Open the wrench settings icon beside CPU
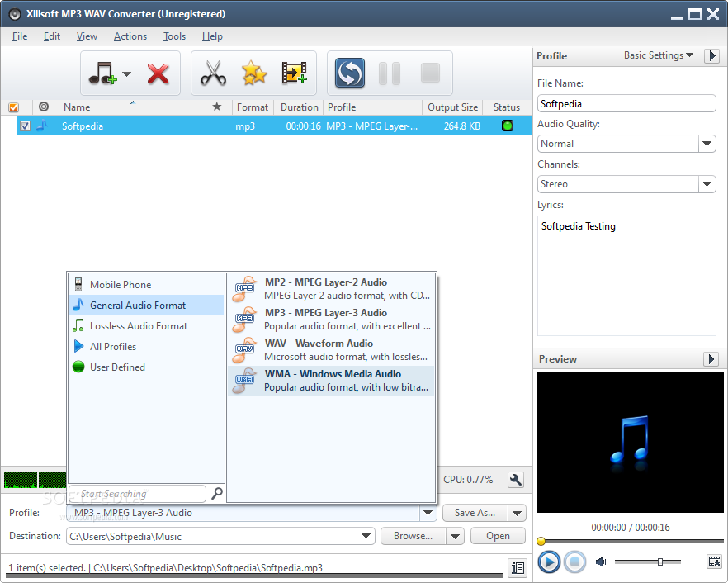 pyautogui.click(x=515, y=480)
